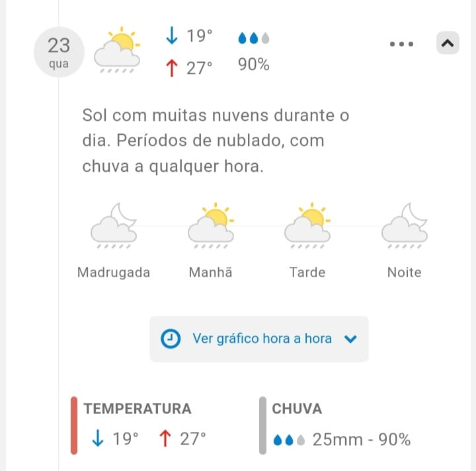Click the Noite cloudy moon icon

click(x=405, y=225)
